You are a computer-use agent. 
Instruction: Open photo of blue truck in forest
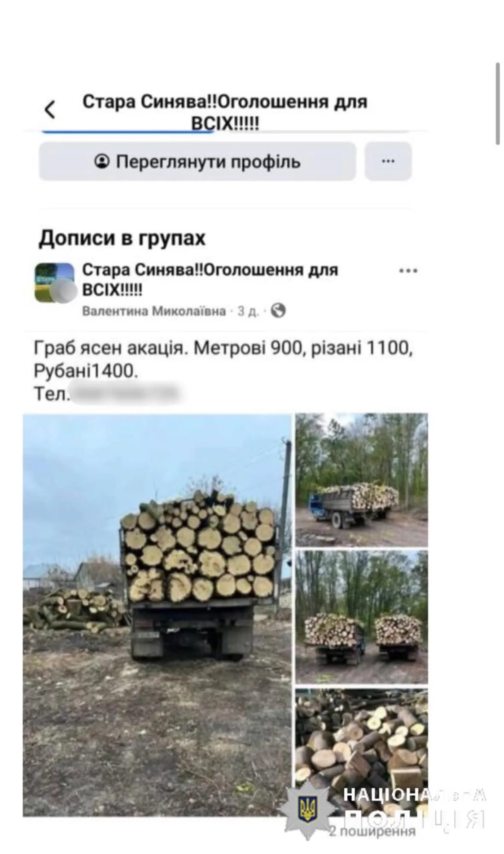(361, 480)
